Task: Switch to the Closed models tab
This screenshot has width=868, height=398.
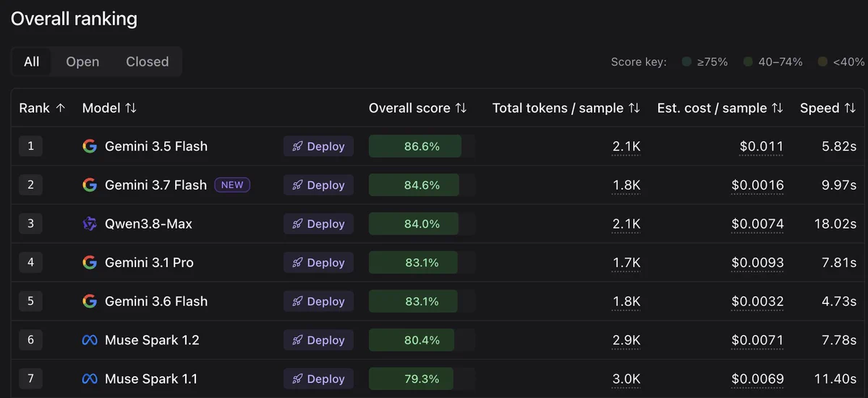Action: pos(147,62)
